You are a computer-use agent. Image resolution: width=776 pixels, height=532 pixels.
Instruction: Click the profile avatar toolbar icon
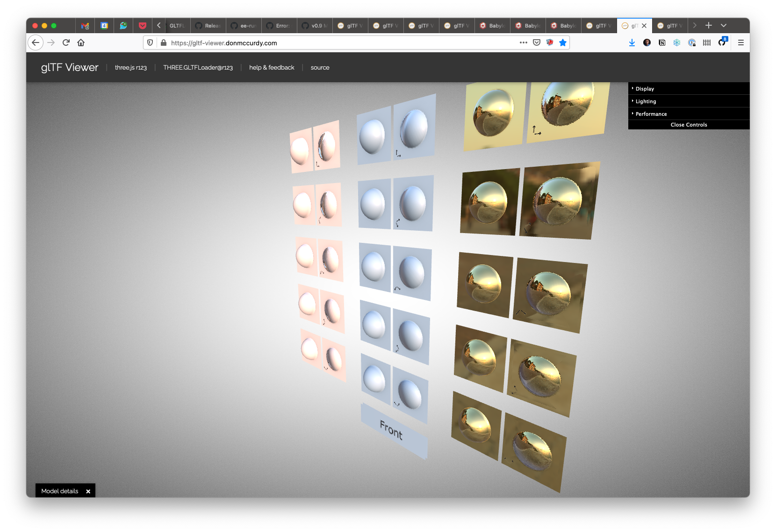[647, 43]
